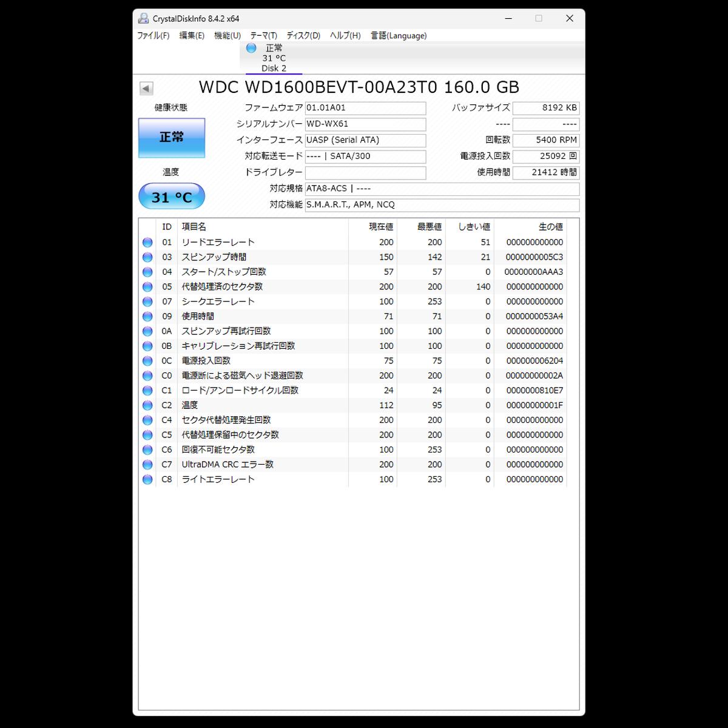Click the 正常 health status button
This screenshot has width=728, height=728.
172,138
